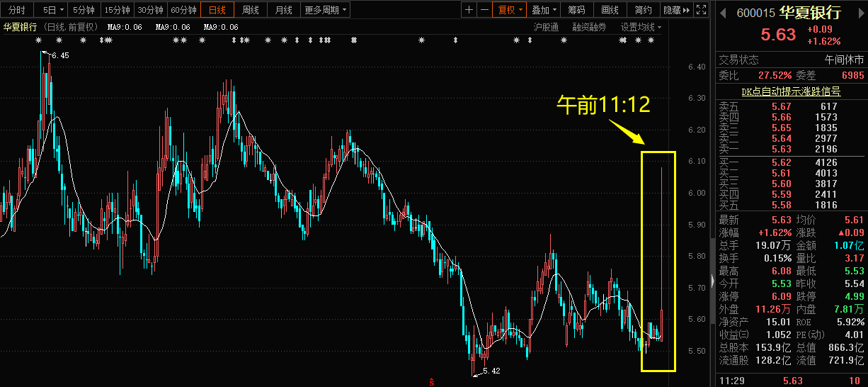Click the red S marker below the chart
Screen dimensions: 868x387
pos(432,382)
